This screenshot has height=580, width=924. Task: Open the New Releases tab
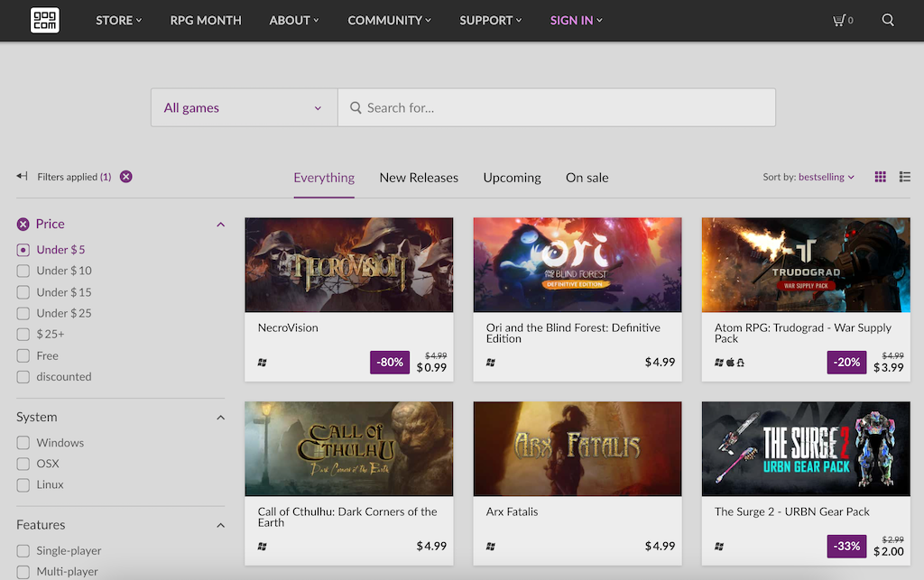pos(419,178)
